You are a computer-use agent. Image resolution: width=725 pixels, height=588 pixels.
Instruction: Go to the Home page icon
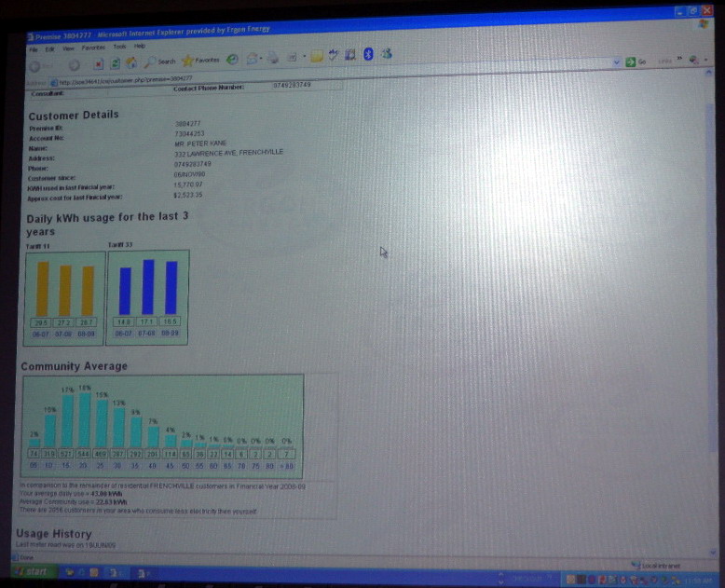pos(131,62)
